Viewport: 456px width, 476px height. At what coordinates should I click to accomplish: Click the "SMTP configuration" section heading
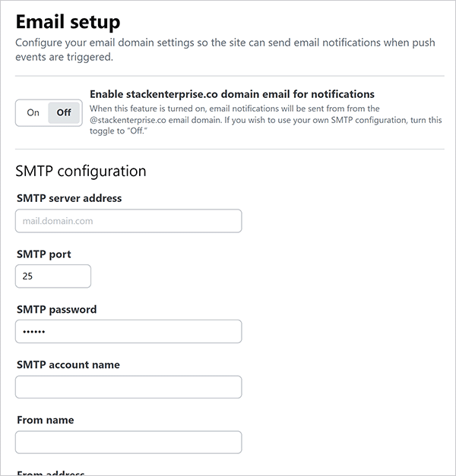[81, 171]
